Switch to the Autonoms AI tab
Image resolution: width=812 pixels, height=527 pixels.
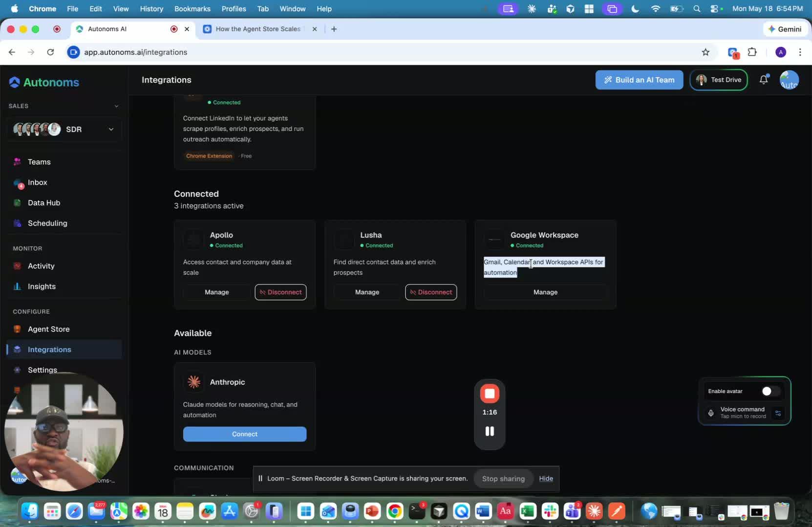click(x=132, y=29)
